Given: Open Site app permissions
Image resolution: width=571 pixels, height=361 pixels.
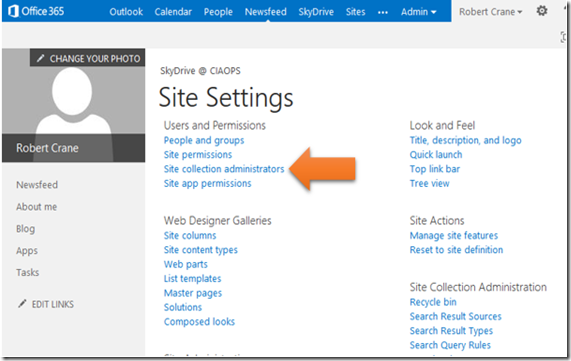Looking at the screenshot, I should tap(208, 183).
